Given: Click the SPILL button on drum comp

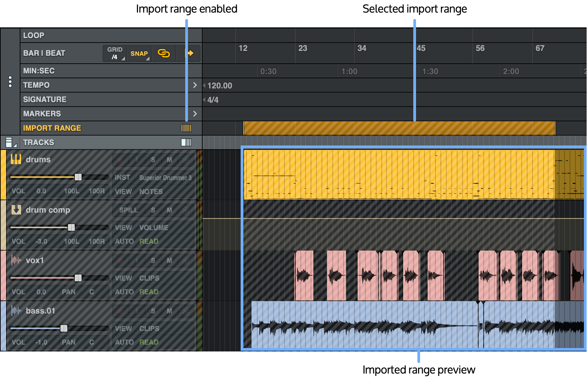Looking at the screenshot, I should (128, 210).
